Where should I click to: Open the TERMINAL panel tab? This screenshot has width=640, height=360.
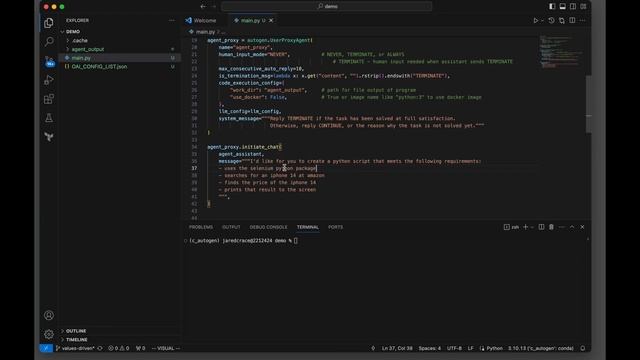[x=308, y=227]
